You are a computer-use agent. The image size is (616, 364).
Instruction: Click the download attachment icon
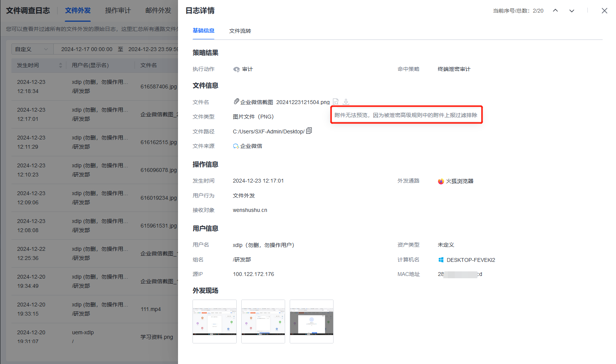point(346,102)
